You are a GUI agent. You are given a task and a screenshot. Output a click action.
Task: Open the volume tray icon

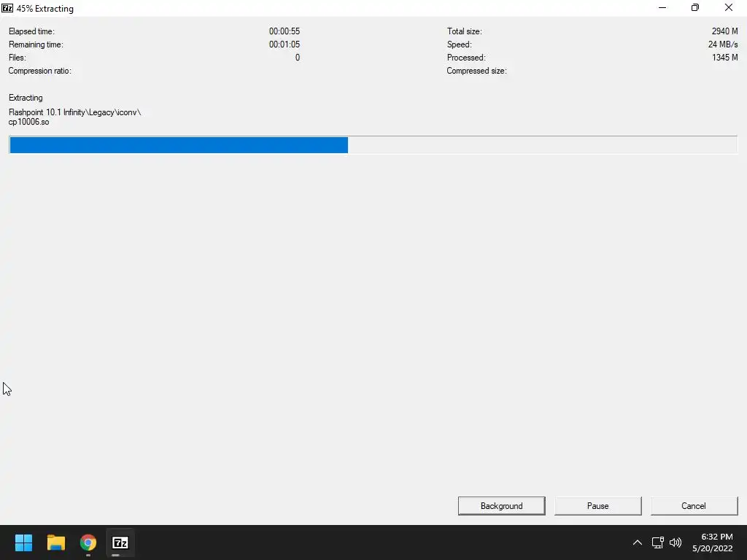[x=675, y=542]
